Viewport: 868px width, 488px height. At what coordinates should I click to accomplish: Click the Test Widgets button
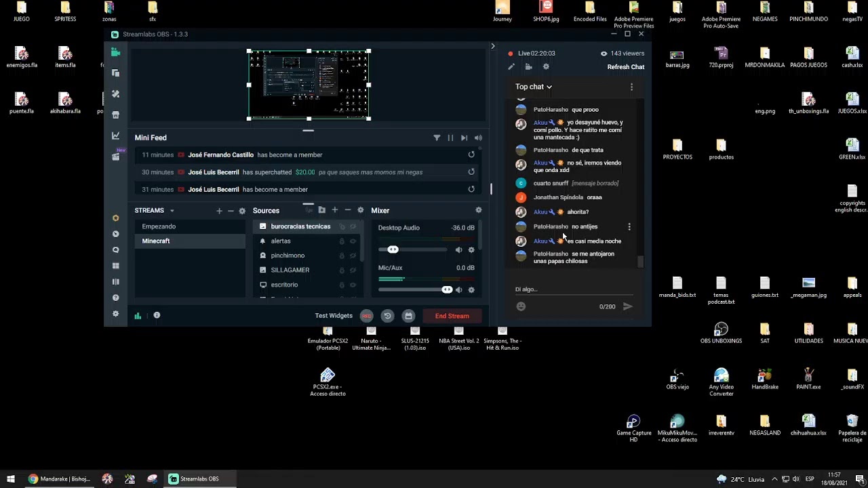(x=334, y=316)
